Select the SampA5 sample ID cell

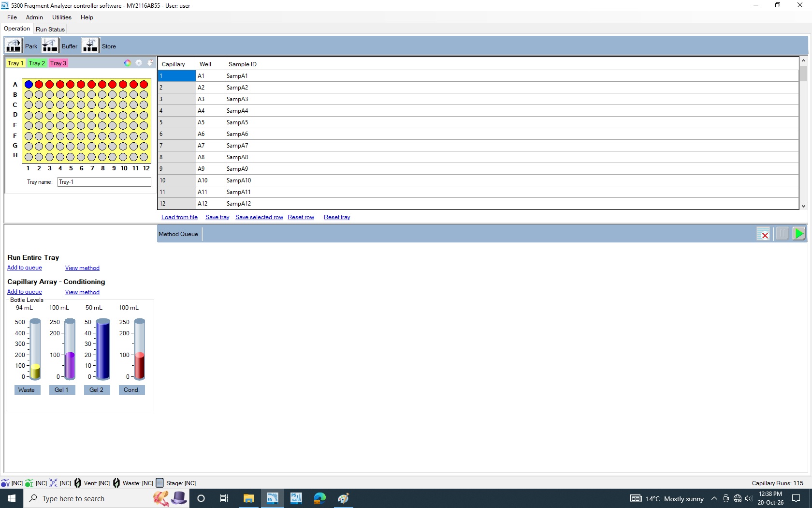tap(511, 122)
